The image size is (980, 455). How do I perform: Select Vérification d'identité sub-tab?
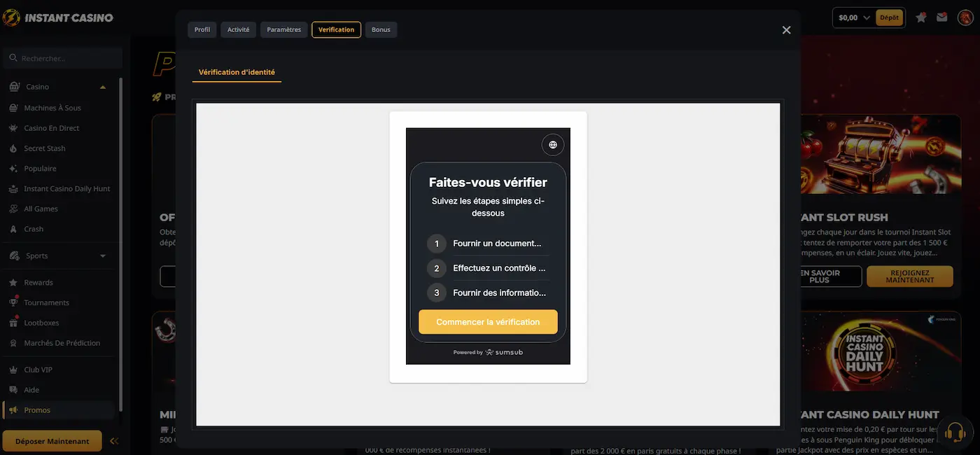tap(237, 72)
